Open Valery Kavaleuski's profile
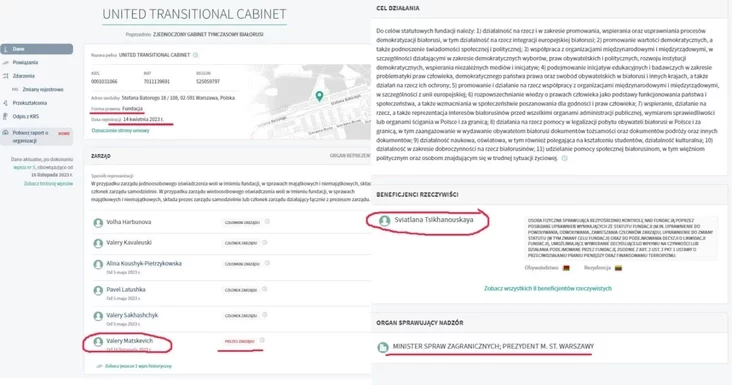The width and height of the screenshot is (732, 385). [x=129, y=243]
